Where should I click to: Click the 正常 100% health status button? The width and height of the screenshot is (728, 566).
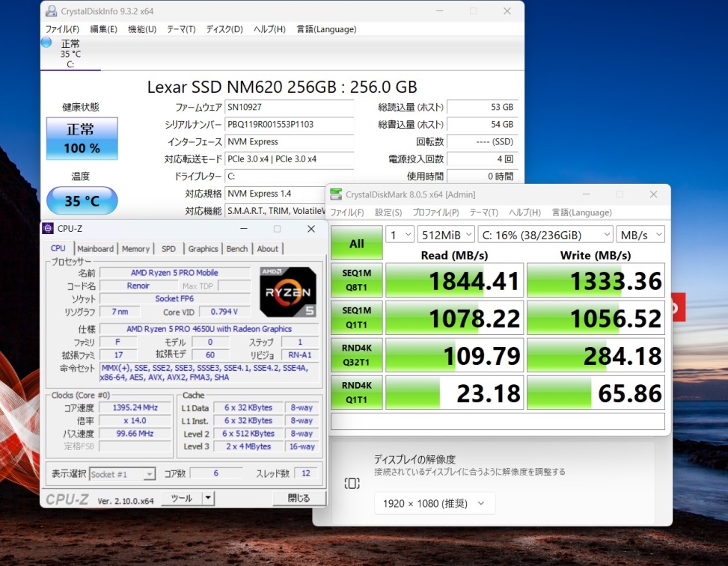(82, 138)
